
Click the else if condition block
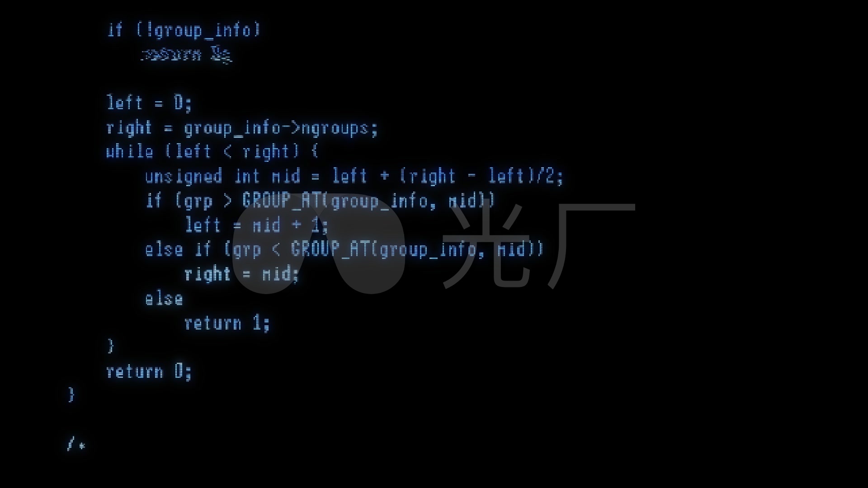coord(343,249)
